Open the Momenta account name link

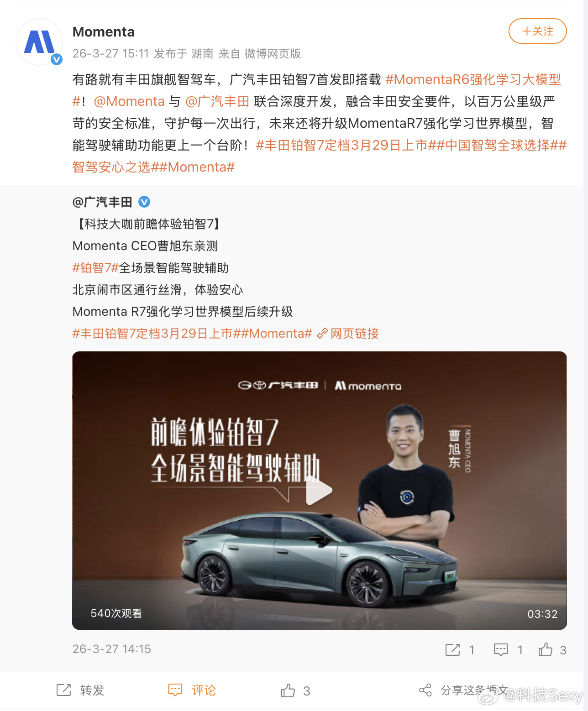click(x=104, y=32)
